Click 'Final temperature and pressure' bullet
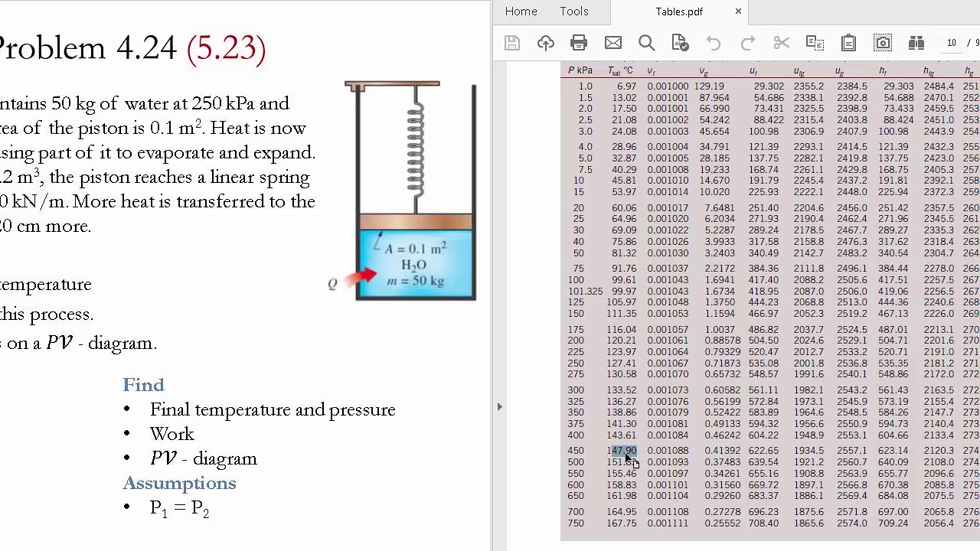Image resolution: width=980 pixels, height=551 pixels. pos(273,410)
